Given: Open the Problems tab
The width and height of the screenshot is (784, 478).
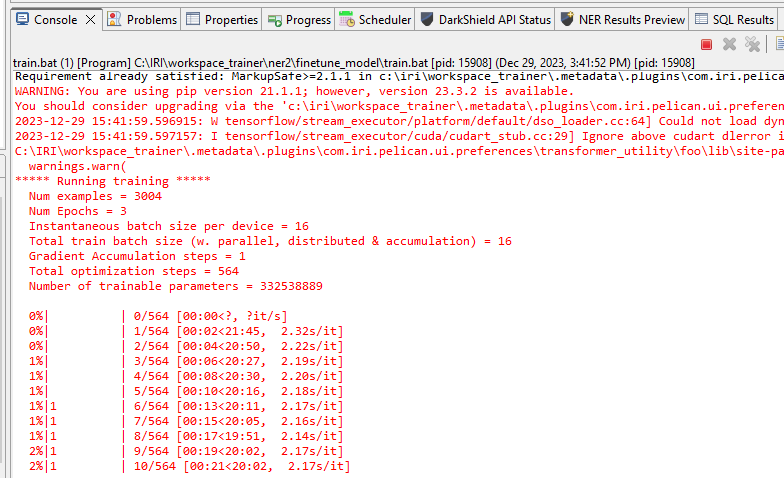Looking at the screenshot, I should [142, 20].
